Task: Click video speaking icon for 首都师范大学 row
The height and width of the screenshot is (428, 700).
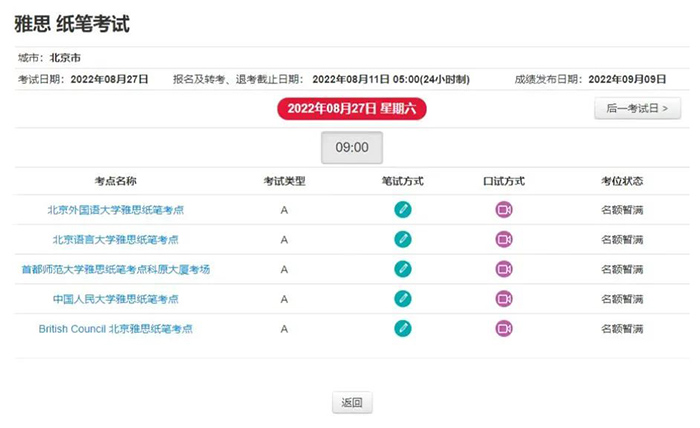Action: tap(504, 269)
